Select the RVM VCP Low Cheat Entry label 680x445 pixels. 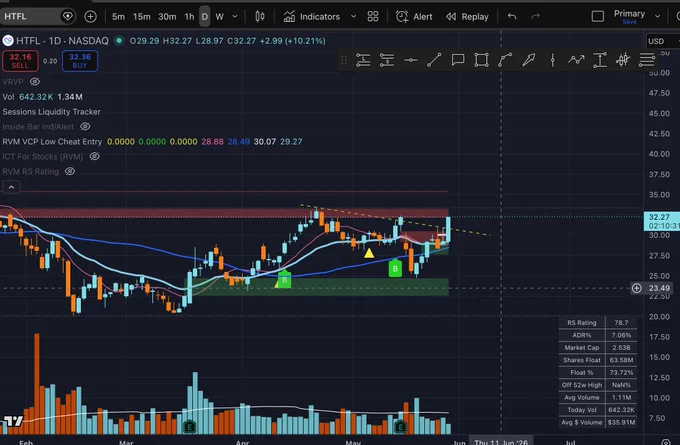tap(52, 142)
